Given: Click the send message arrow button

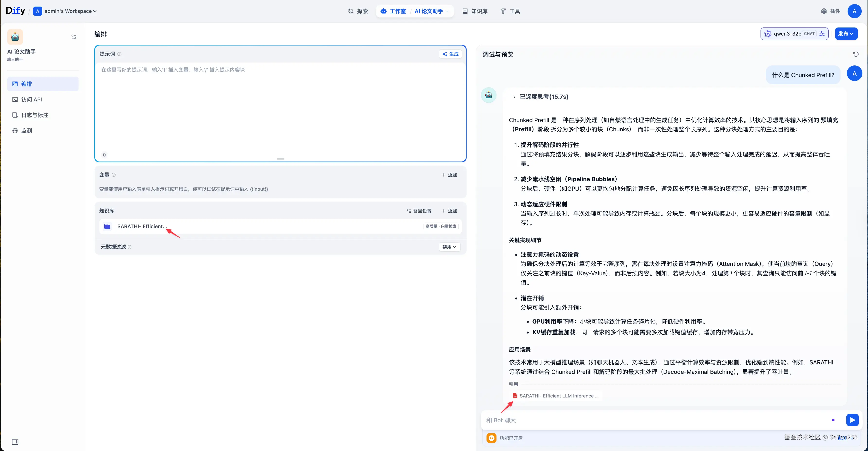Looking at the screenshot, I should (x=852, y=420).
